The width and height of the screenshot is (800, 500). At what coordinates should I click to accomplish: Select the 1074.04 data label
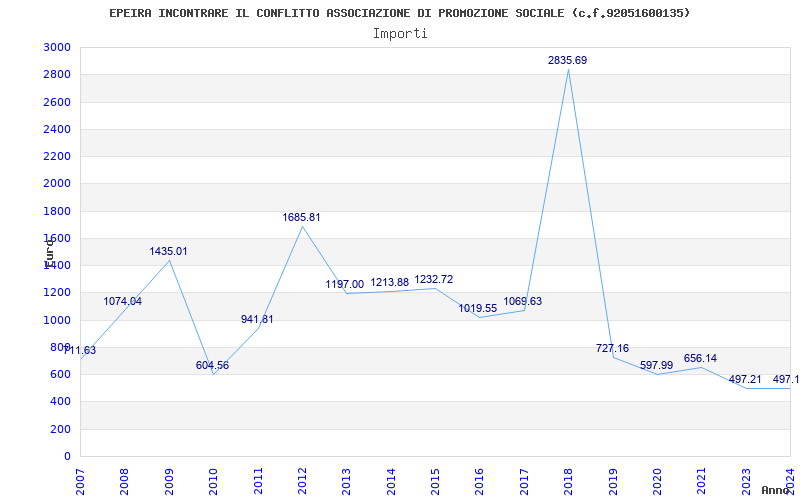122,302
